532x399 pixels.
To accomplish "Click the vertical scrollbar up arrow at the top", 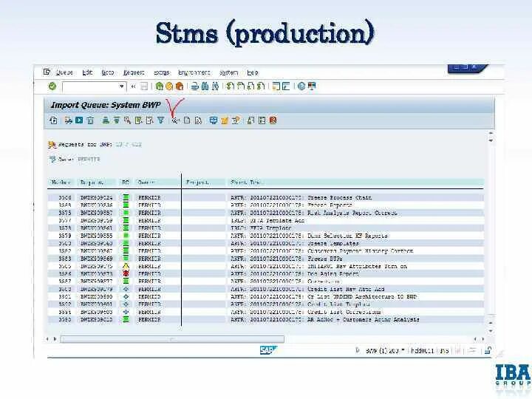I will pos(491,133).
